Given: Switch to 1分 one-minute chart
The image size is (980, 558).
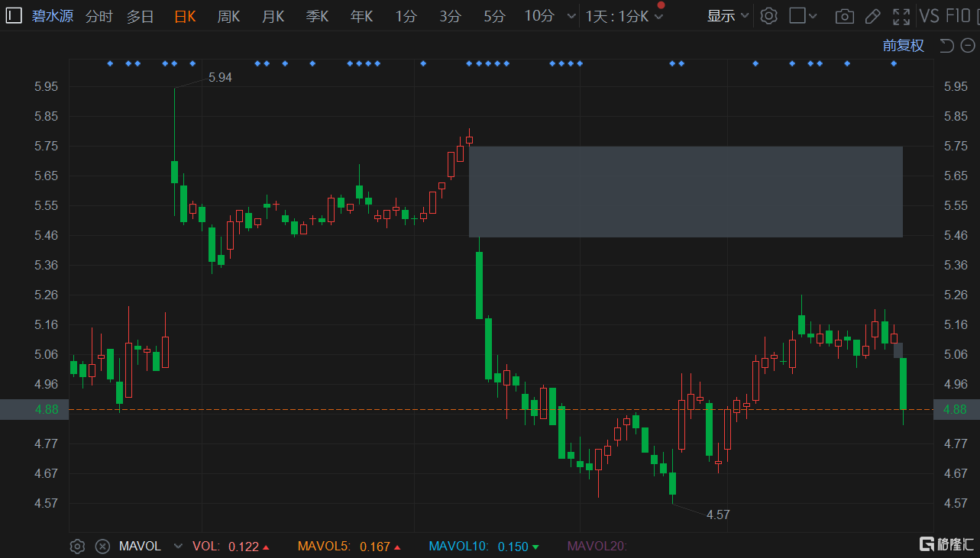Looking at the screenshot, I should click(406, 16).
